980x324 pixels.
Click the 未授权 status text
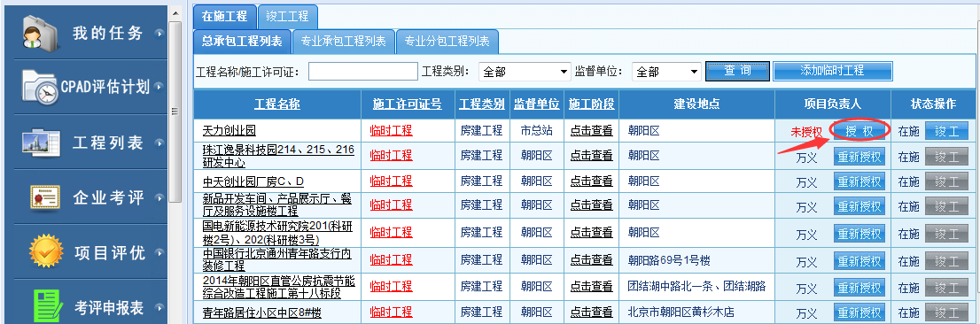click(x=806, y=132)
